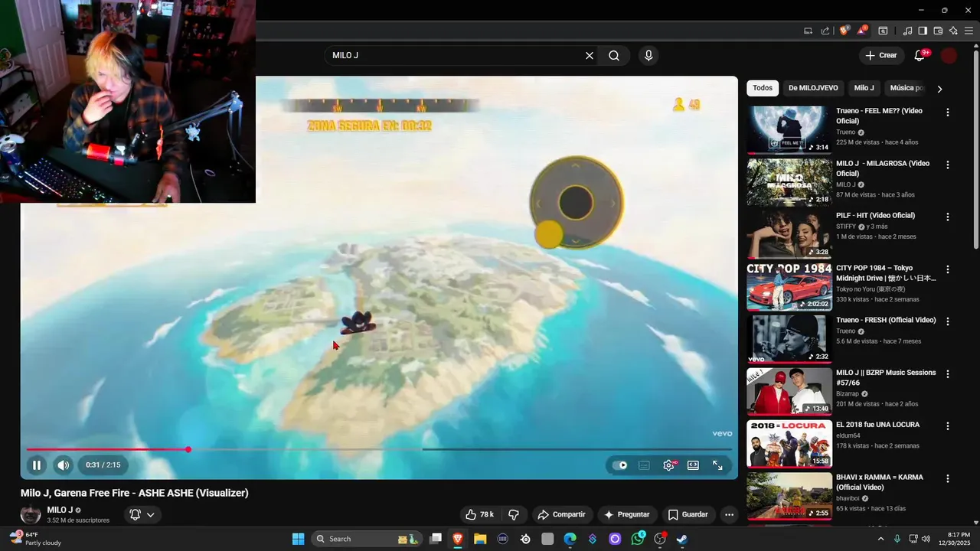
Task: Start voice search with the microphone
Action: [648, 56]
